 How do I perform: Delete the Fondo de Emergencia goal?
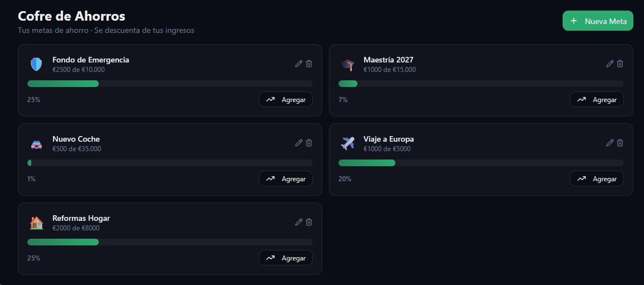click(x=309, y=64)
